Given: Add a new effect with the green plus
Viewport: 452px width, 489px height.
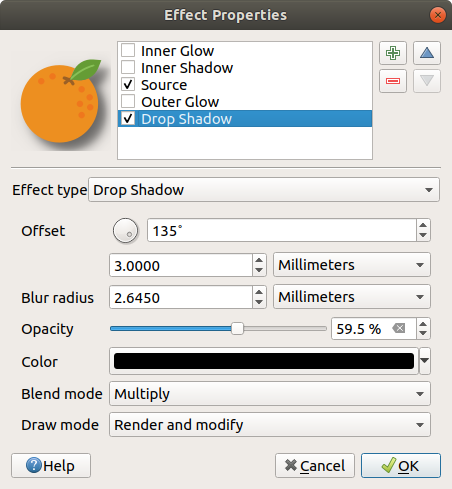Looking at the screenshot, I should click(393, 53).
